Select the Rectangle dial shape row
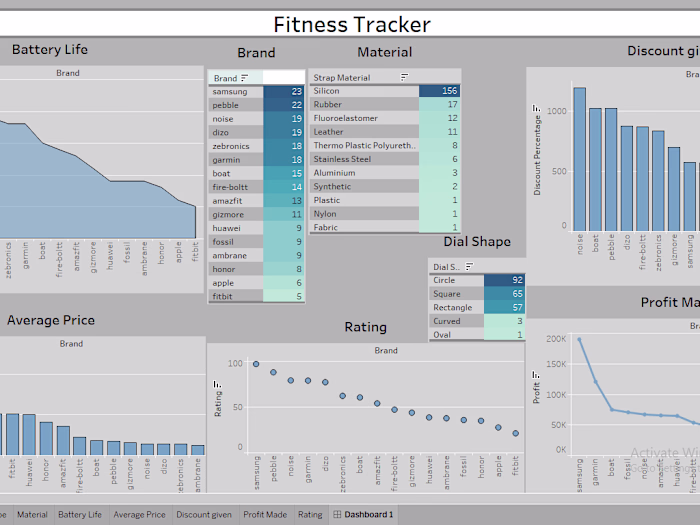This screenshot has height=525, width=700. 477,308
